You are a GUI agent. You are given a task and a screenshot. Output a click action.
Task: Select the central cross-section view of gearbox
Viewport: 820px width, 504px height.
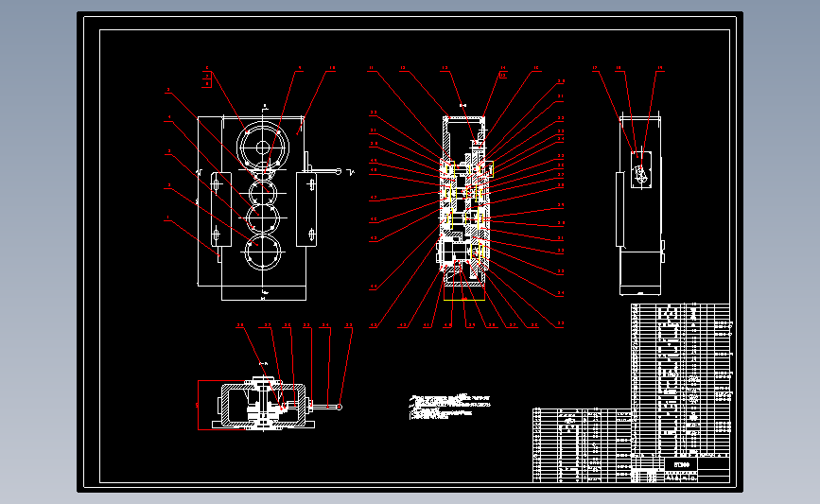(464, 201)
